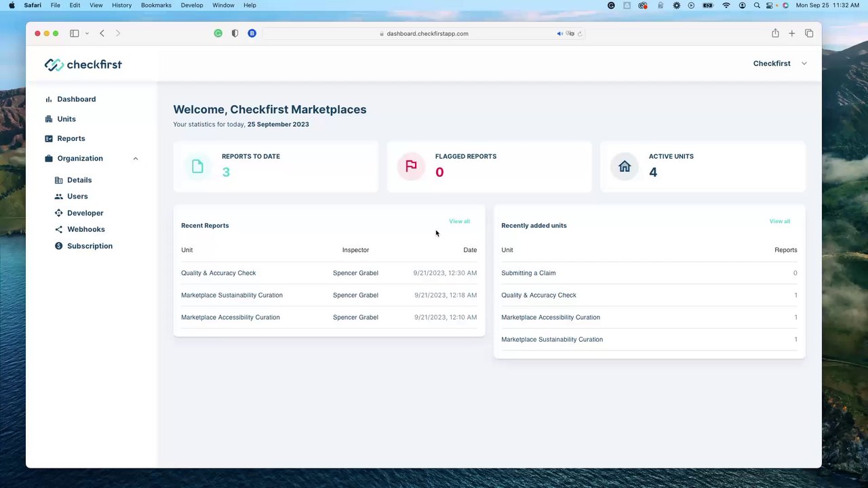Click the Welcome, Checkfirst Marketplaces heading
Screen dimensions: 868x488
point(269,110)
